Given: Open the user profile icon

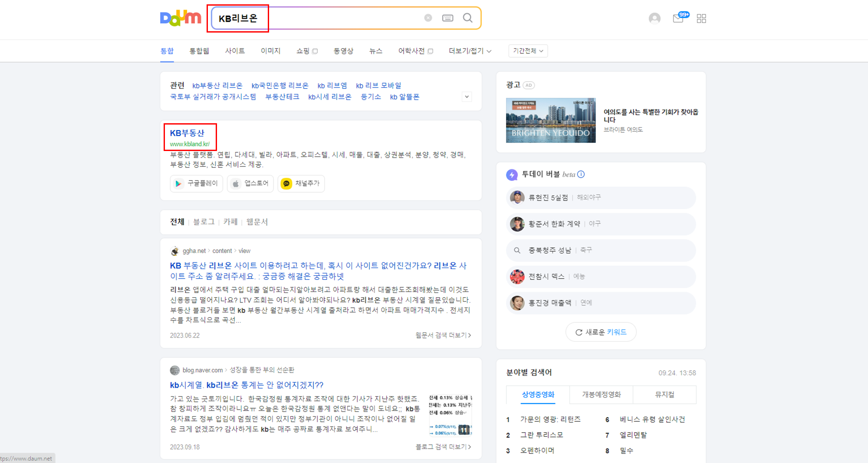Looking at the screenshot, I should click(x=654, y=18).
